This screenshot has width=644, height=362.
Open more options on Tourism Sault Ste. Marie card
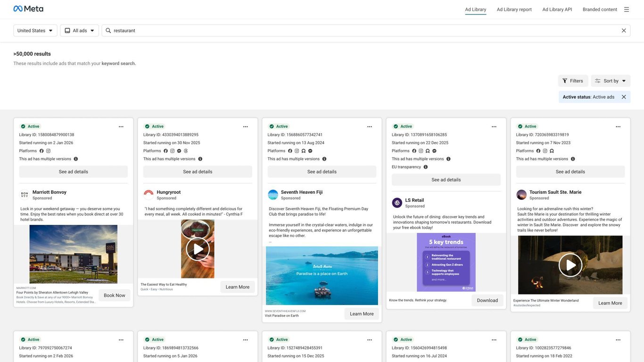pos(618,127)
